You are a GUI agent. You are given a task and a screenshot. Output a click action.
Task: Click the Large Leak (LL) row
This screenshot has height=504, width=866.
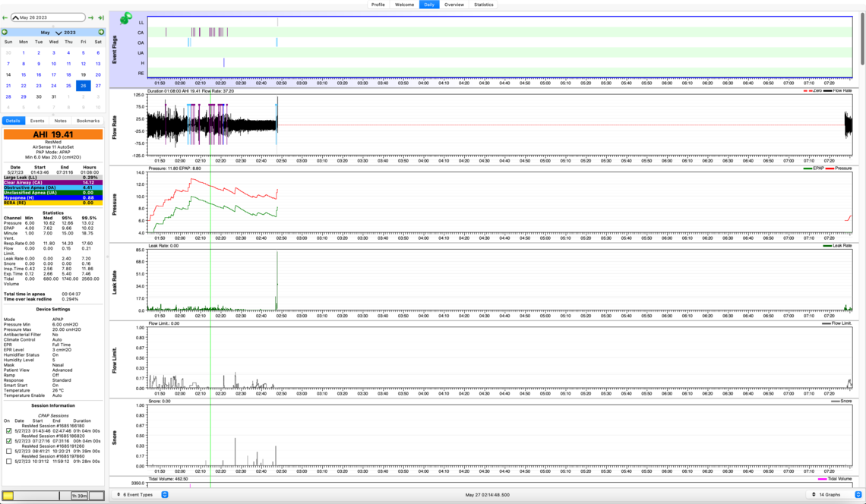[53, 177]
